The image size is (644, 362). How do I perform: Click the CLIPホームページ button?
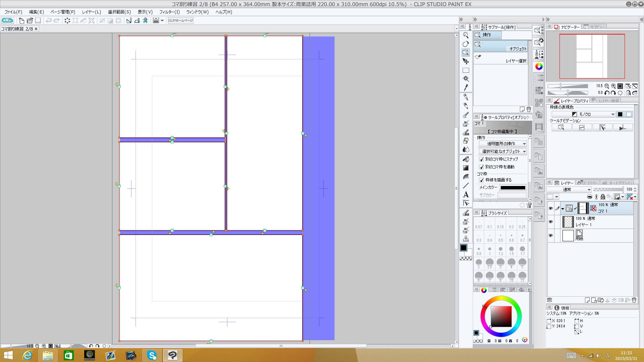(180, 21)
